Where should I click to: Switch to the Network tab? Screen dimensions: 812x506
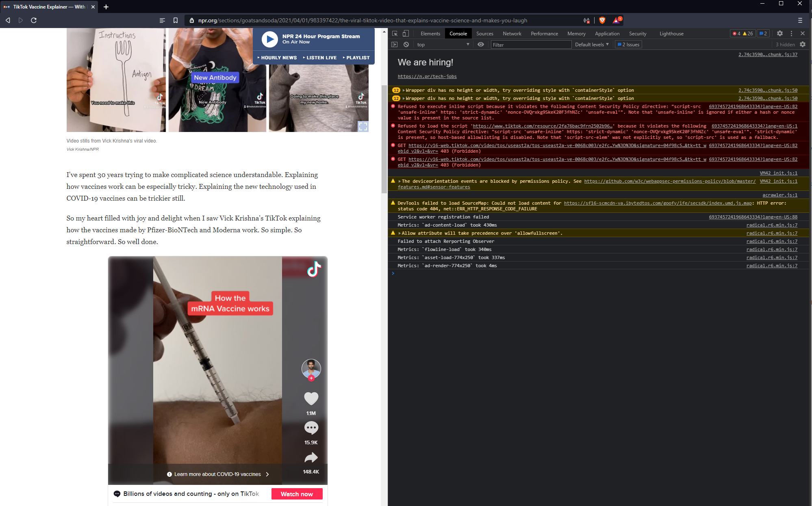point(512,34)
